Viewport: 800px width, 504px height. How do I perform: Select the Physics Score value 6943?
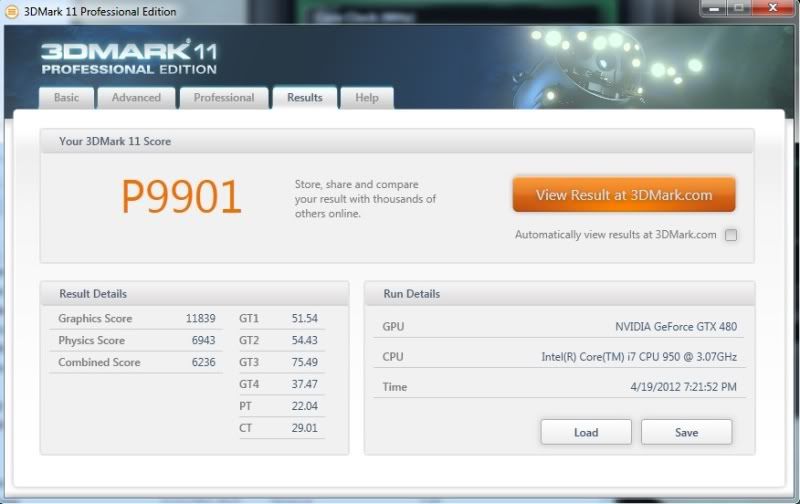pyautogui.click(x=204, y=340)
